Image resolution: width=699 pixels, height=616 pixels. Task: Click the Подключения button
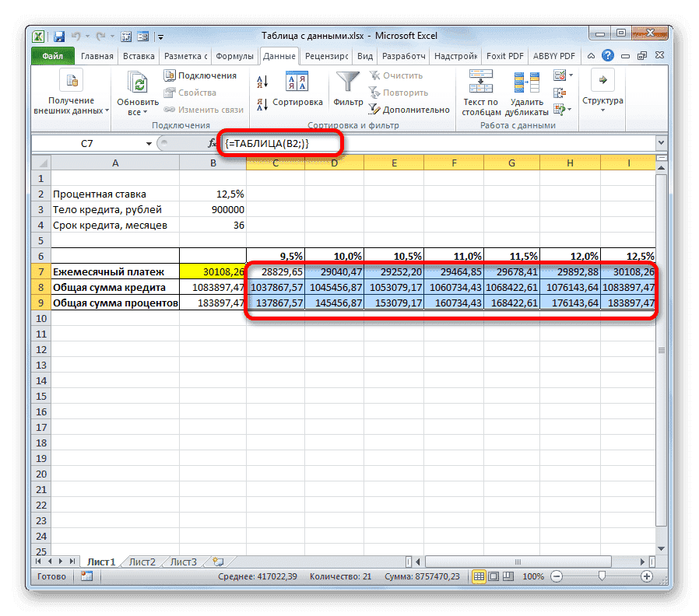(200, 75)
